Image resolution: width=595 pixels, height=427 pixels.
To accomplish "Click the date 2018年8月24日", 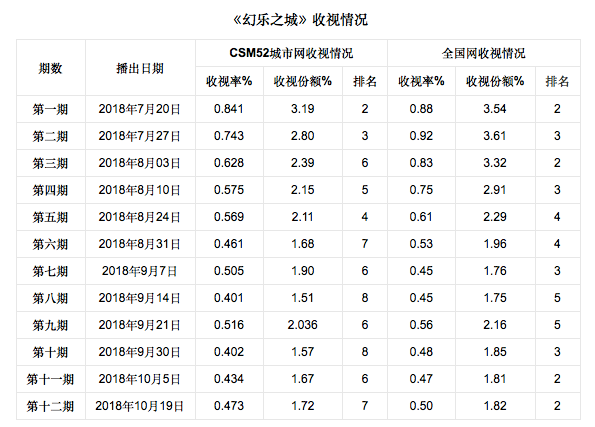I will click(140, 217).
